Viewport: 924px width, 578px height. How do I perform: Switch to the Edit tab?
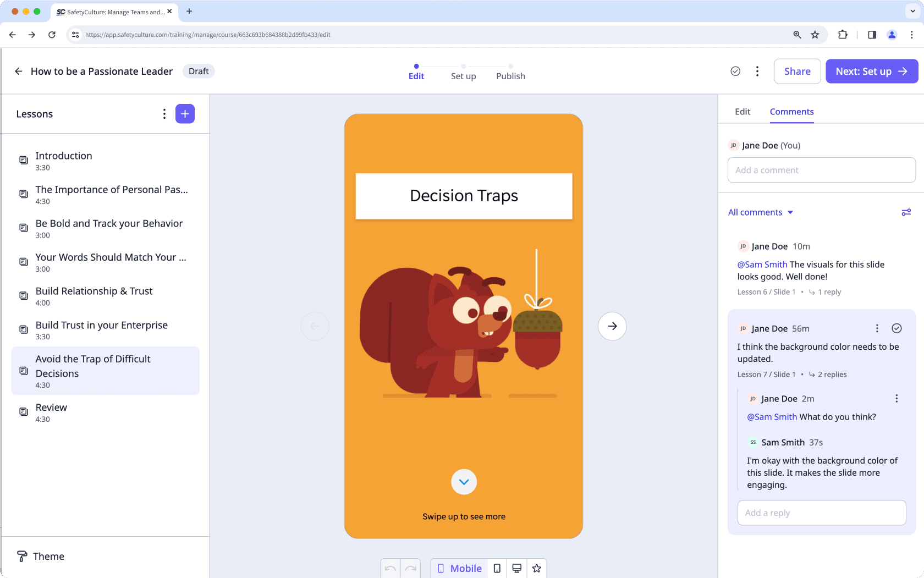(742, 111)
